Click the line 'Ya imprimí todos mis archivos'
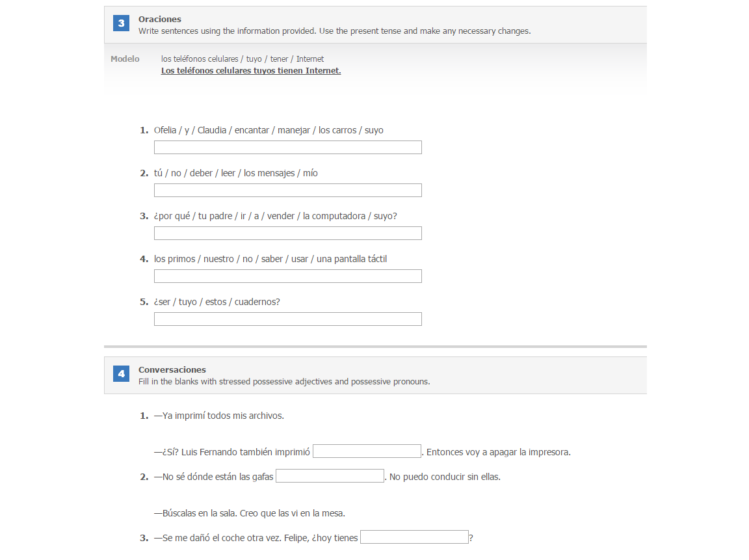Image resolution: width=749 pixels, height=560 pixels. pos(218,416)
